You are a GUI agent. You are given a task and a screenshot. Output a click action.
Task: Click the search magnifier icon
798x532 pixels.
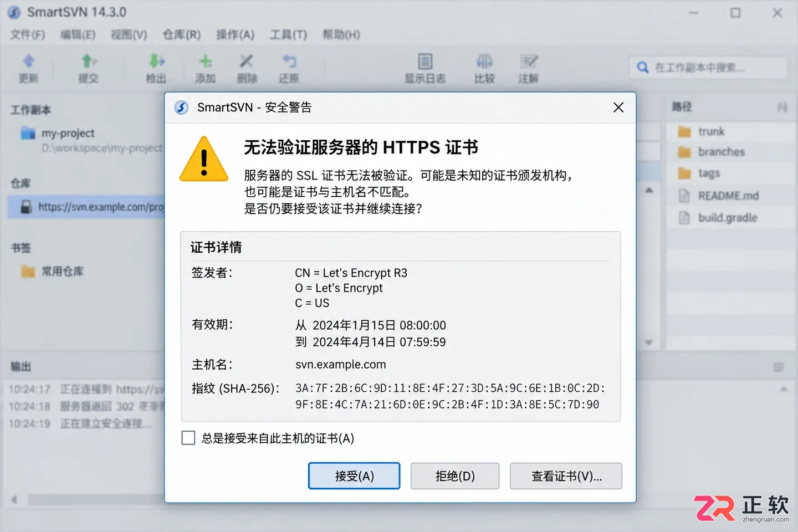(643, 68)
